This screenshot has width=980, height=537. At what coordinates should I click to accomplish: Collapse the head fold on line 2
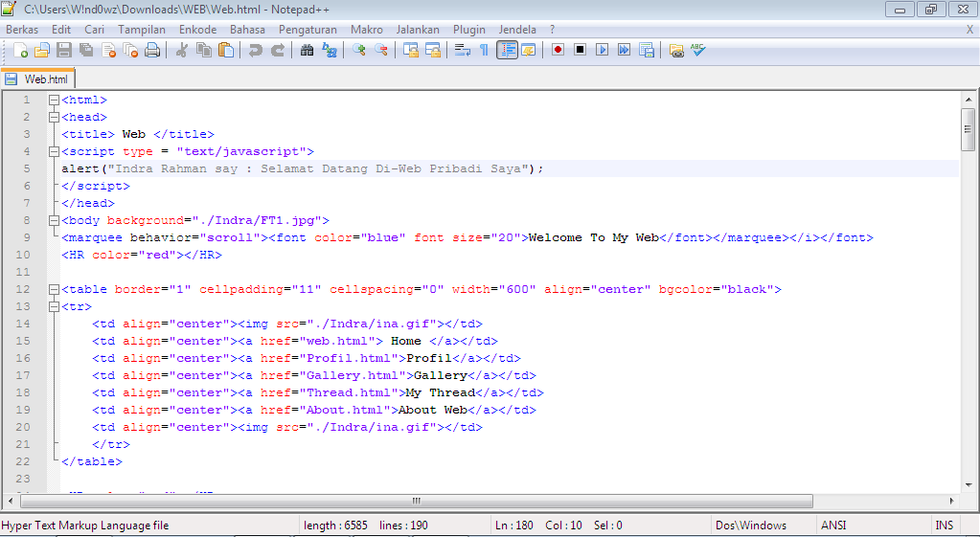55,117
